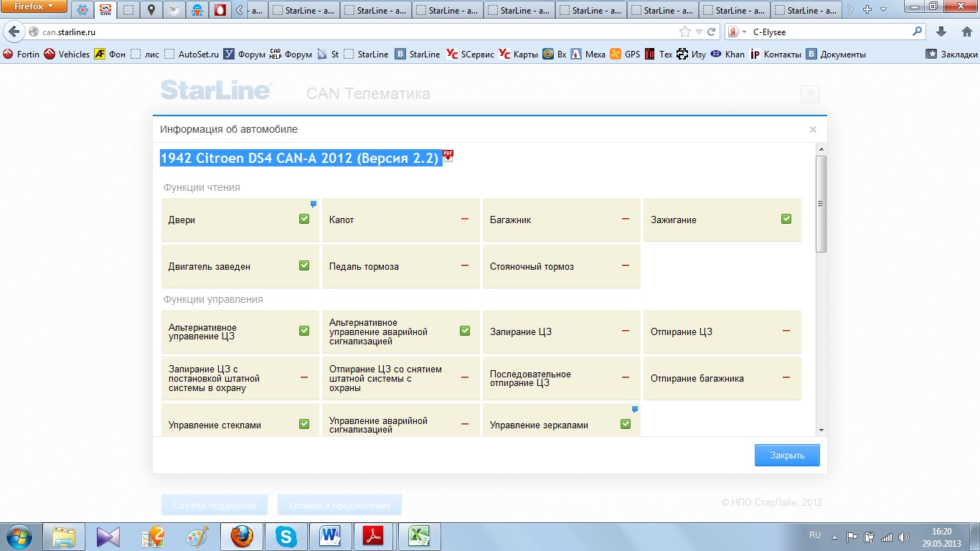Bookmark this page with the star icon

coord(685,32)
